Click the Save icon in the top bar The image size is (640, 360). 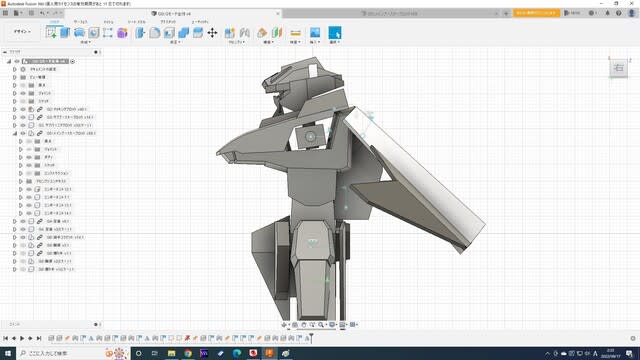click(31, 13)
